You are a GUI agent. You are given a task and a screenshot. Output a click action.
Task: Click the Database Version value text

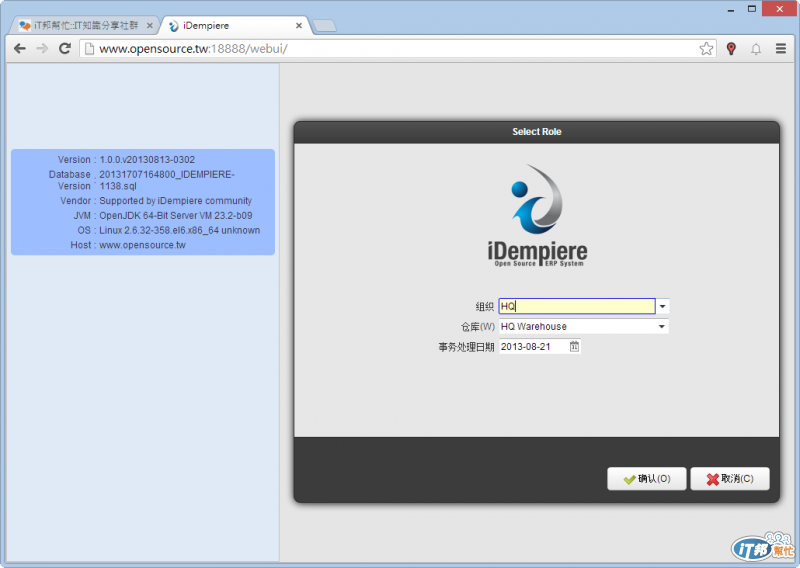click(167, 180)
